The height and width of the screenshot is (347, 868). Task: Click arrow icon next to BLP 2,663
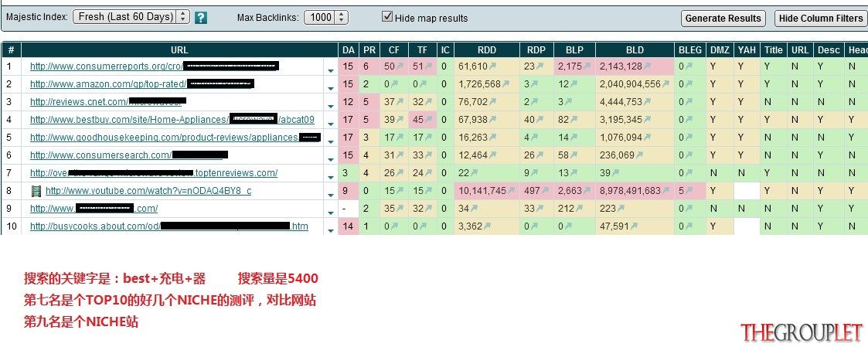tap(587, 191)
